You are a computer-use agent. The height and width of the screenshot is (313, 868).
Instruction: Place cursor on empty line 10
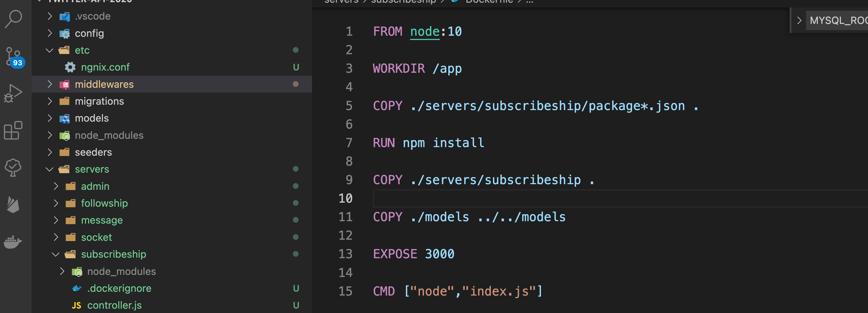click(620, 198)
